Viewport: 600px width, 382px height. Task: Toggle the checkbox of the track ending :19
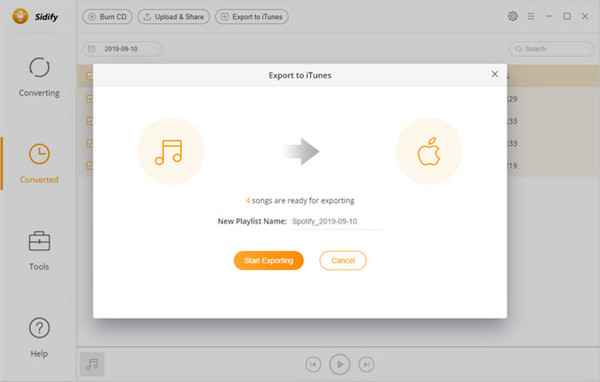(x=90, y=165)
